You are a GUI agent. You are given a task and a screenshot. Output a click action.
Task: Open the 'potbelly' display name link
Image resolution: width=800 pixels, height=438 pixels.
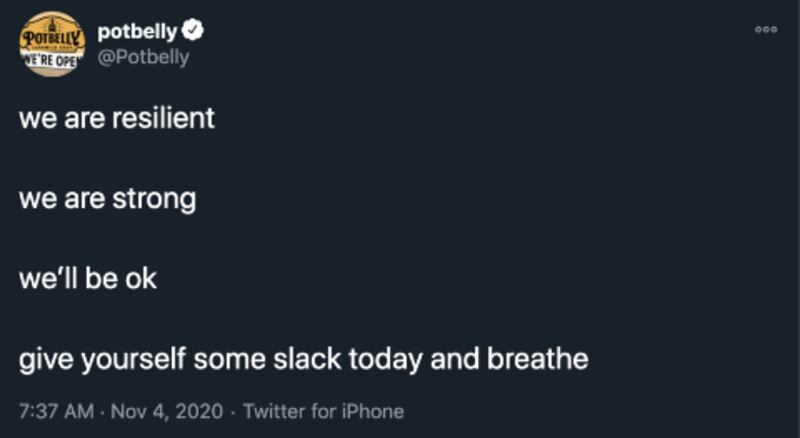(138, 33)
